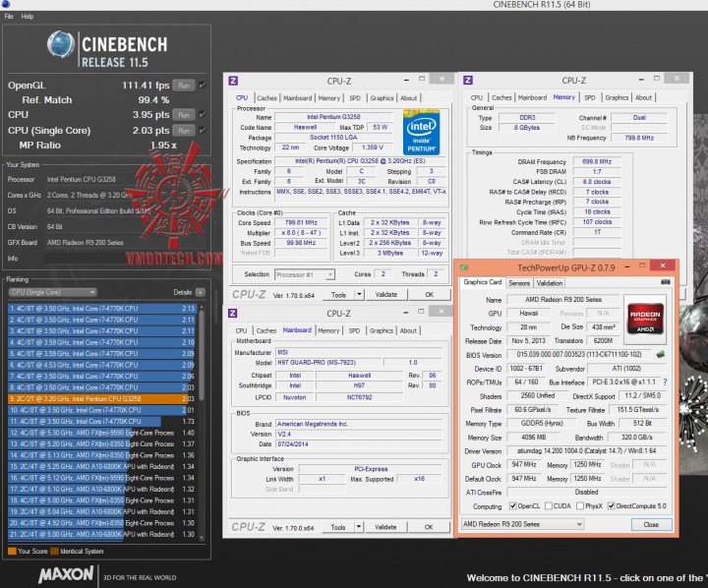The image size is (708, 588).
Task: Open the File menu in Cinebench
Action: (9, 17)
